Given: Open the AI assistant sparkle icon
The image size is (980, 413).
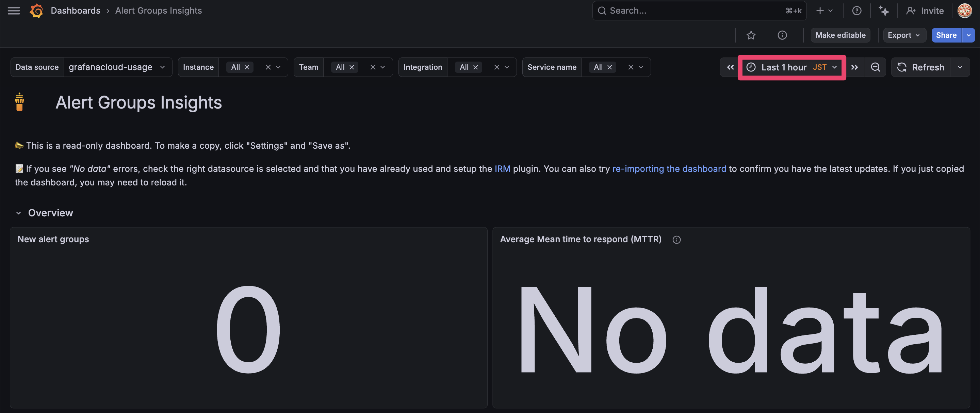Looking at the screenshot, I should tap(883, 11).
